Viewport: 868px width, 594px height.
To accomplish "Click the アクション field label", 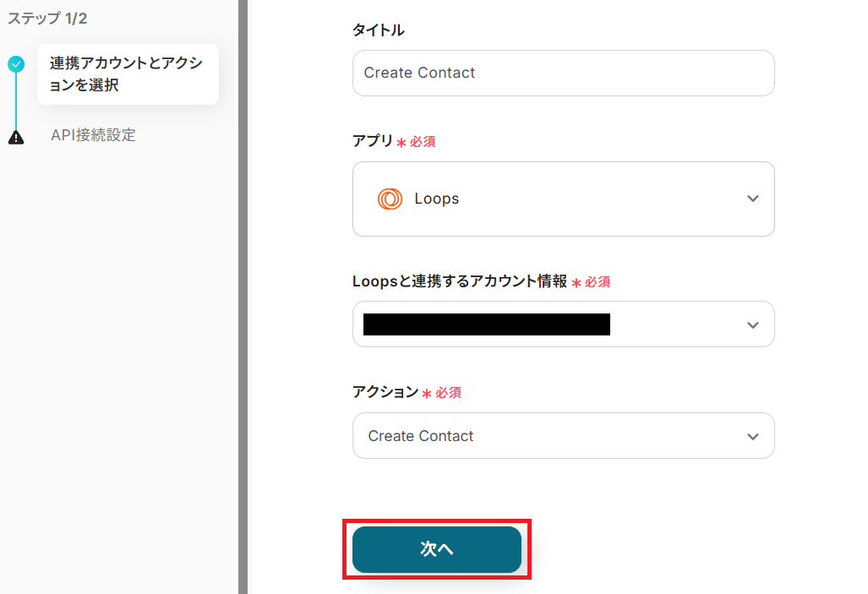I will pyautogui.click(x=385, y=391).
